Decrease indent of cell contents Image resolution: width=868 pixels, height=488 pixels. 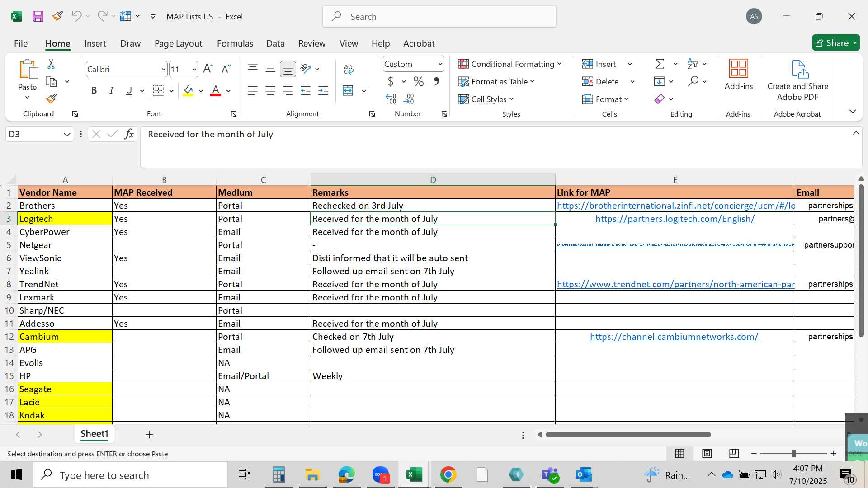306,91
